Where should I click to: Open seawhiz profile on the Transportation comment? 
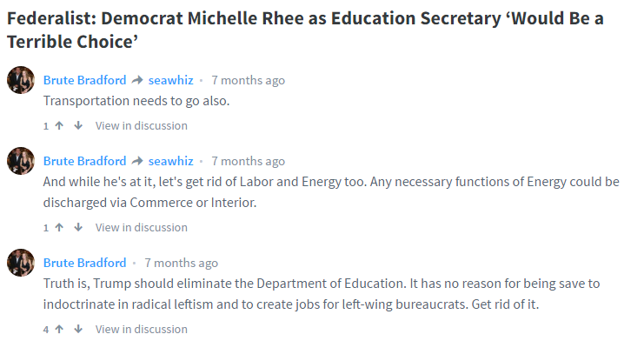(170, 80)
